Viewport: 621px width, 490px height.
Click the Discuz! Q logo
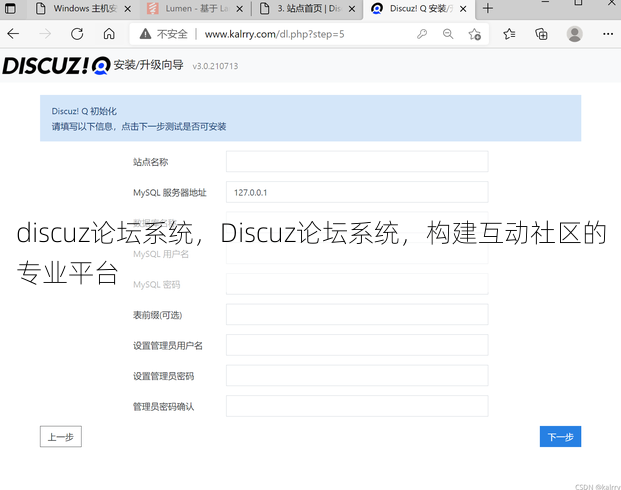(x=57, y=65)
